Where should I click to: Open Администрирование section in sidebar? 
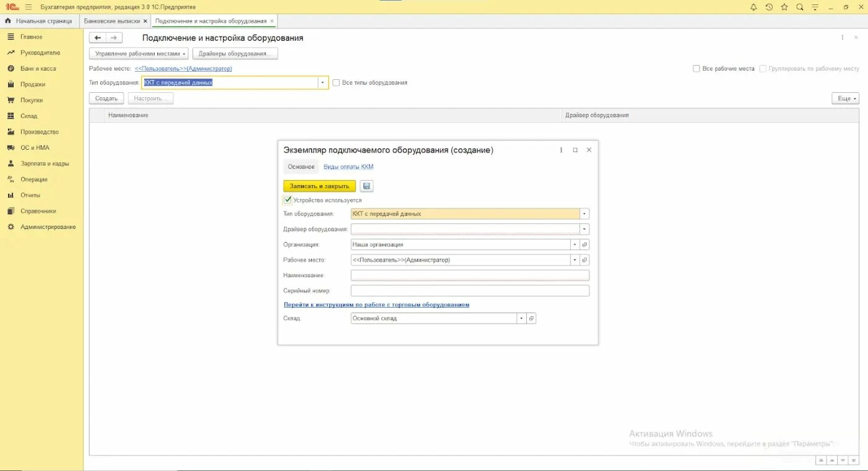click(x=48, y=227)
